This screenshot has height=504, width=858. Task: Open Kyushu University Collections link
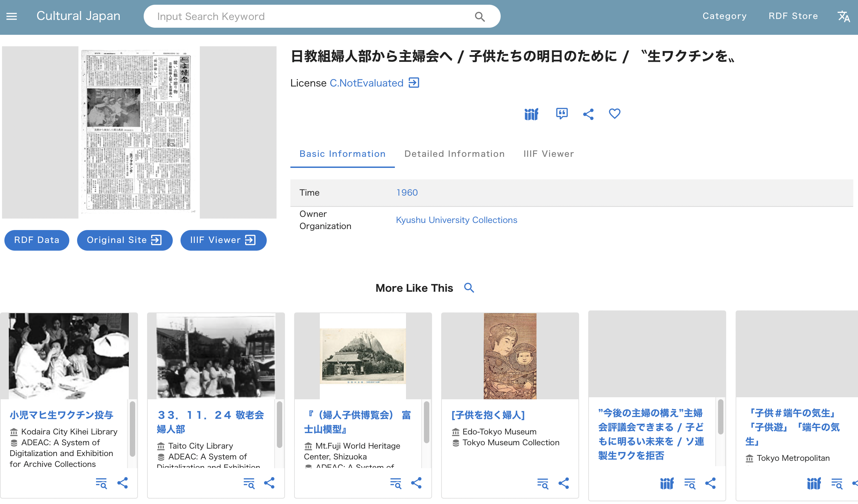[456, 220]
